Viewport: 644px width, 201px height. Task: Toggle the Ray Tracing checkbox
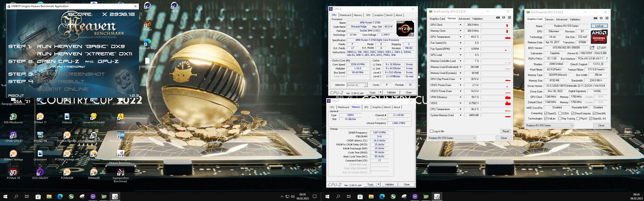(560, 119)
